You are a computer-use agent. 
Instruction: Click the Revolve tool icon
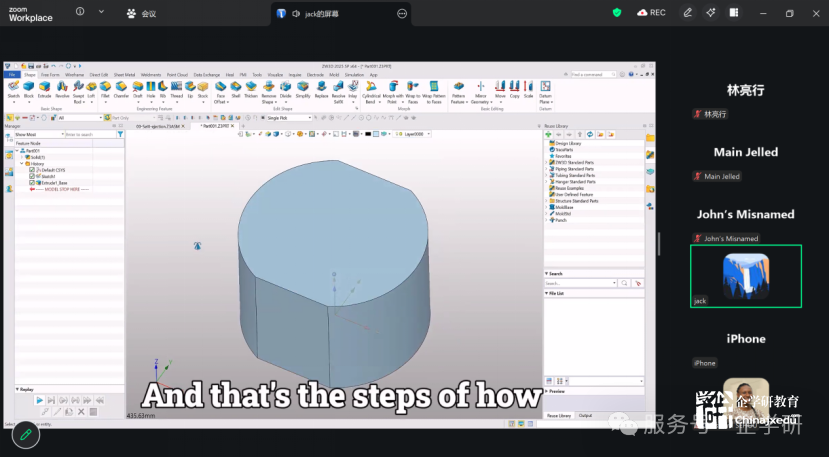[62, 90]
